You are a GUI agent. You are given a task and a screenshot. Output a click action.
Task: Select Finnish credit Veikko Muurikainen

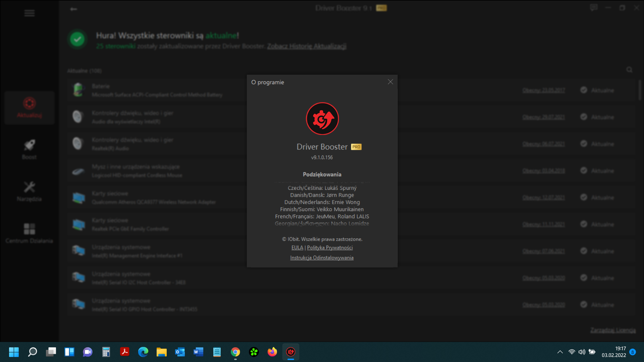[x=322, y=209]
